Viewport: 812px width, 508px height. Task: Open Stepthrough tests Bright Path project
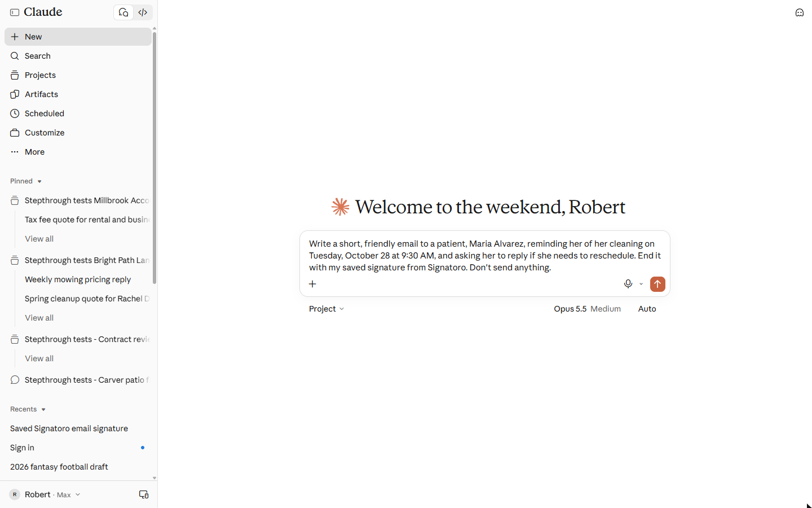coord(78,260)
